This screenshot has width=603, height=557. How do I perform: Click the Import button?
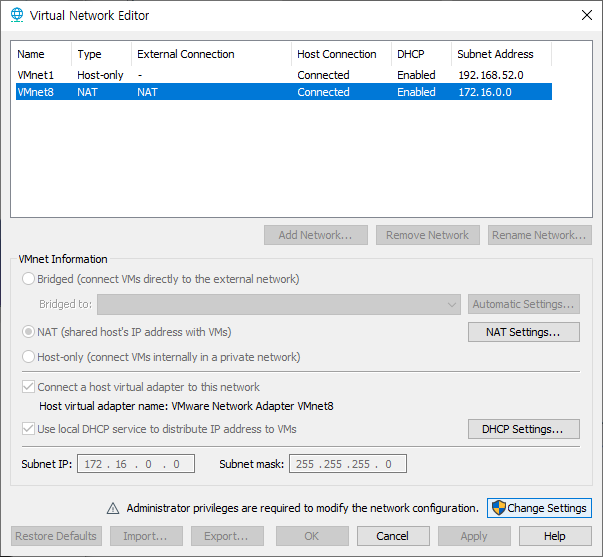click(146, 536)
